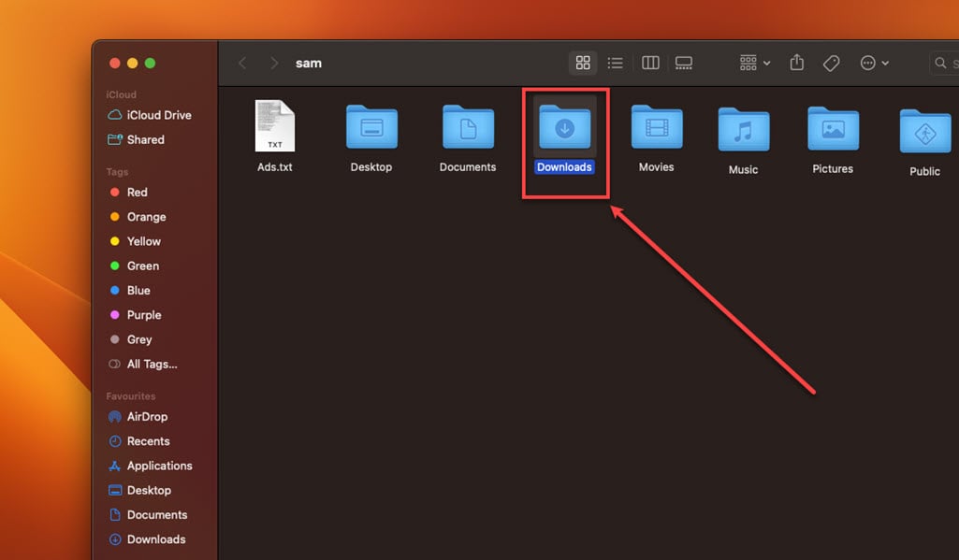
Task: Click the Tags section header
Action: click(x=117, y=172)
